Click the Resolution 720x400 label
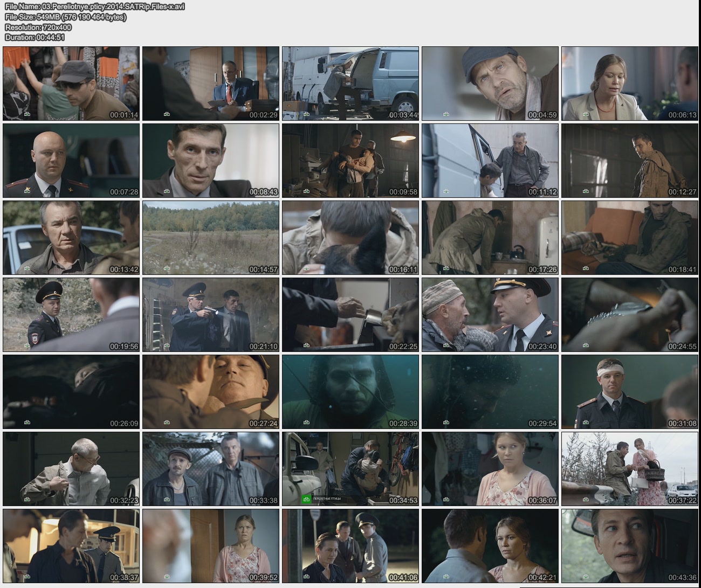The height and width of the screenshot is (588, 701). pyautogui.click(x=38, y=27)
